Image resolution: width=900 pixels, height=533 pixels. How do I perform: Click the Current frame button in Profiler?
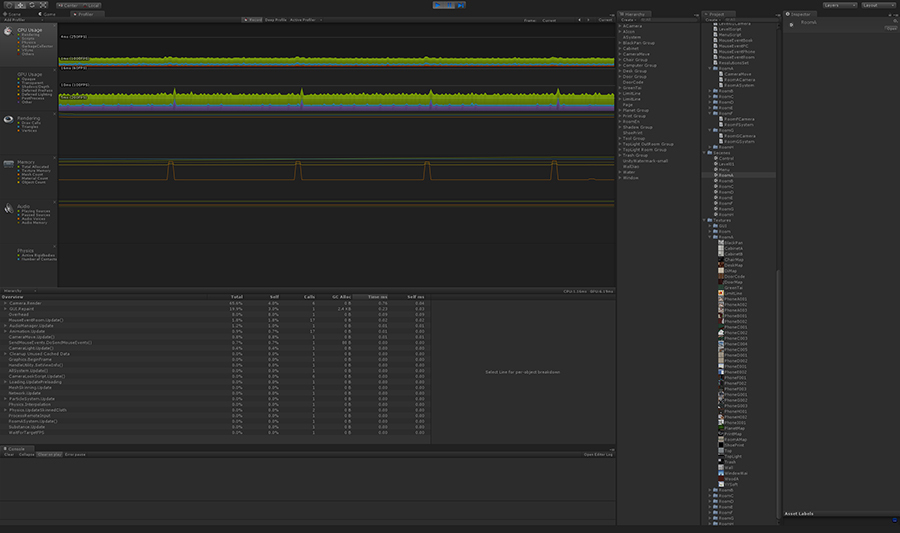605,20
